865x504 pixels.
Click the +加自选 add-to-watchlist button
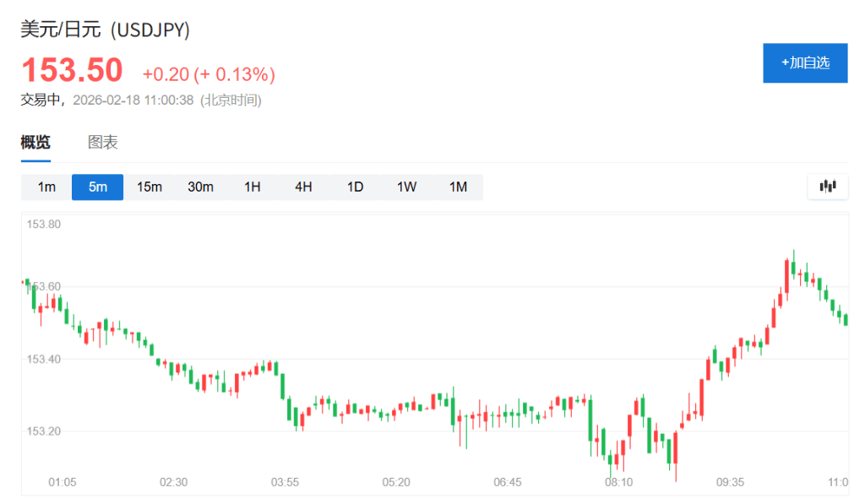(804, 62)
